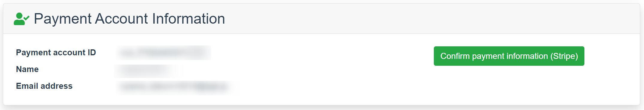Click the ID text in Payment account ID
Screen dimensions: 644x110
click(x=92, y=53)
